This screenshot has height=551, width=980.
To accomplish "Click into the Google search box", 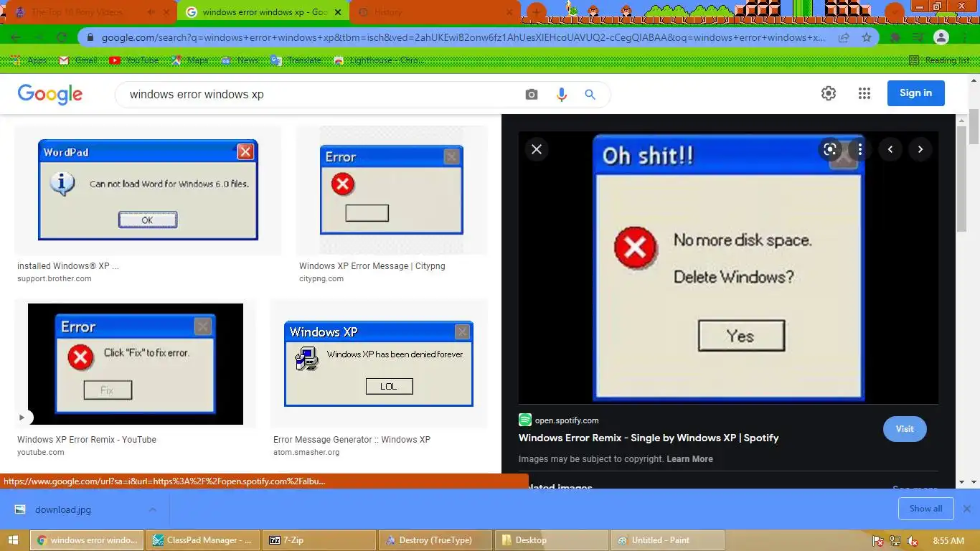I will click(323, 94).
